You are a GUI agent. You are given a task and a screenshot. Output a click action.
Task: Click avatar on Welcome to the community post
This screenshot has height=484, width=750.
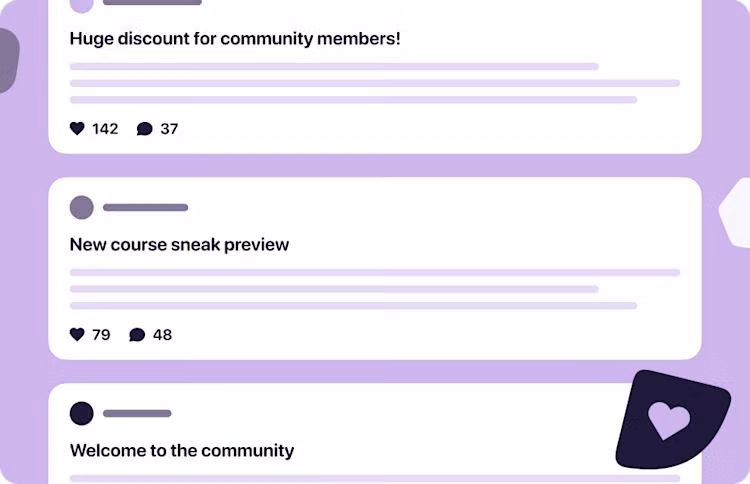[x=82, y=413]
